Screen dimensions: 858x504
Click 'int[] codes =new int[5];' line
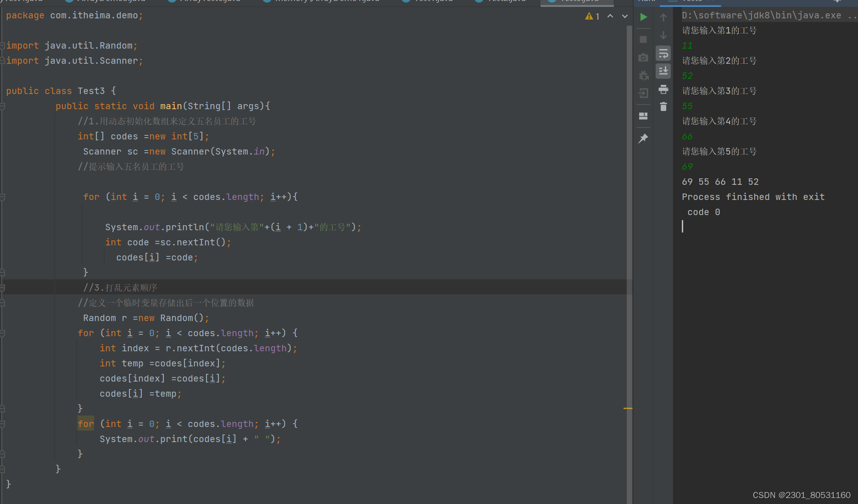(x=143, y=137)
